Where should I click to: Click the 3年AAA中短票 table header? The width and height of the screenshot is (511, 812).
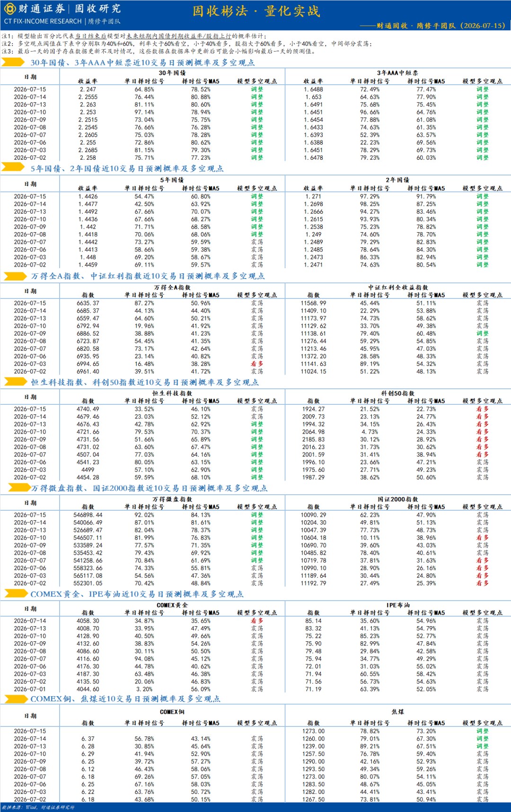397,73
